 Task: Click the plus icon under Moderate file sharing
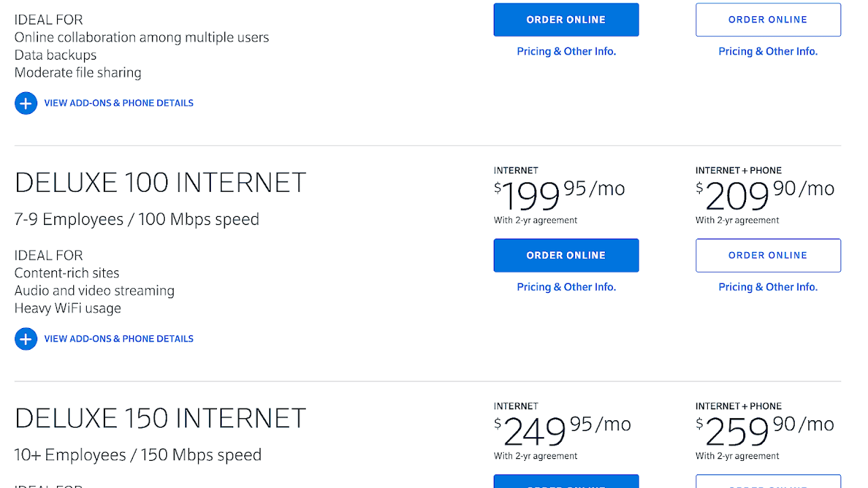[x=26, y=103]
